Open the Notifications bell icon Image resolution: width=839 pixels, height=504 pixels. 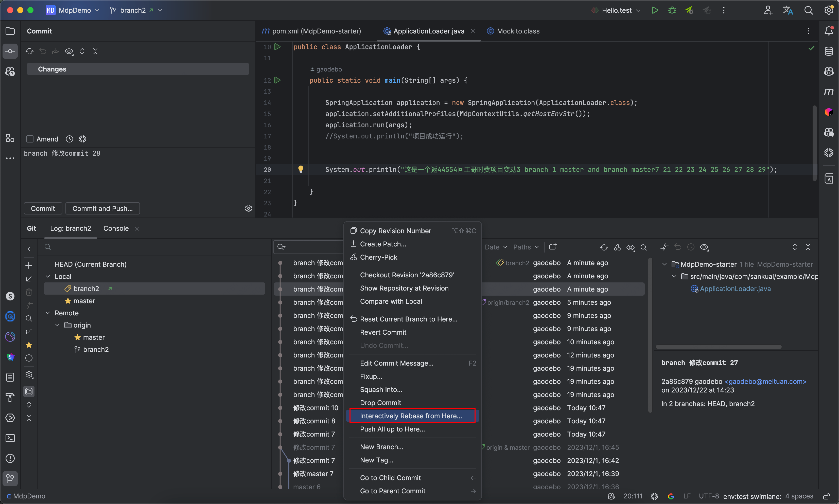[829, 31]
